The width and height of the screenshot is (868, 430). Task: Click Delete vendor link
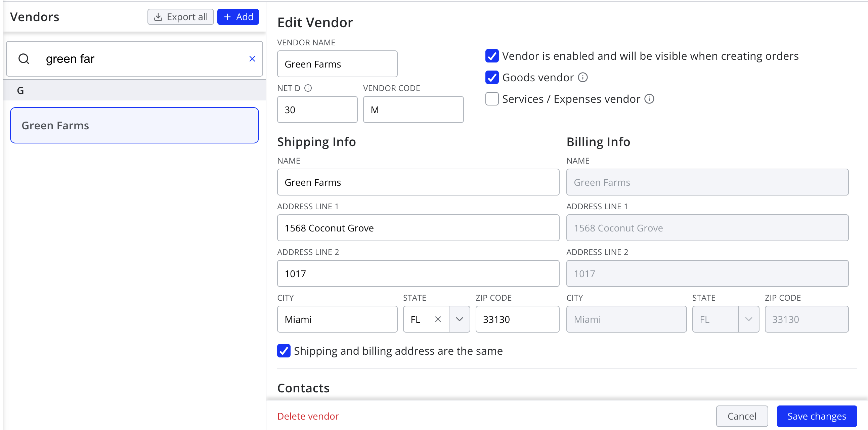pyautogui.click(x=308, y=416)
